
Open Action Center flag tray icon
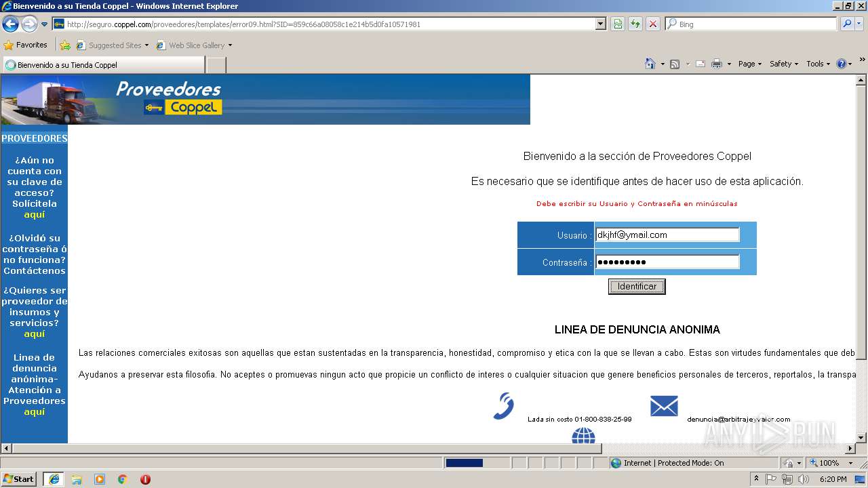click(x=771, y=479)
